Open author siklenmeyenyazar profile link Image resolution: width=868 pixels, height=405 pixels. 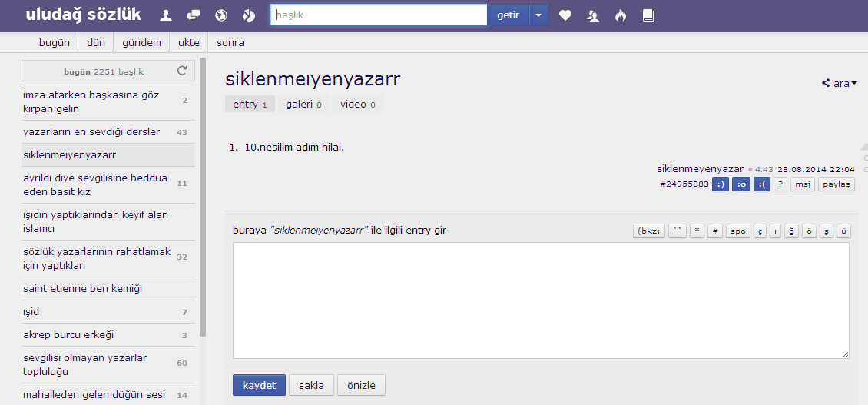(700, 168)
